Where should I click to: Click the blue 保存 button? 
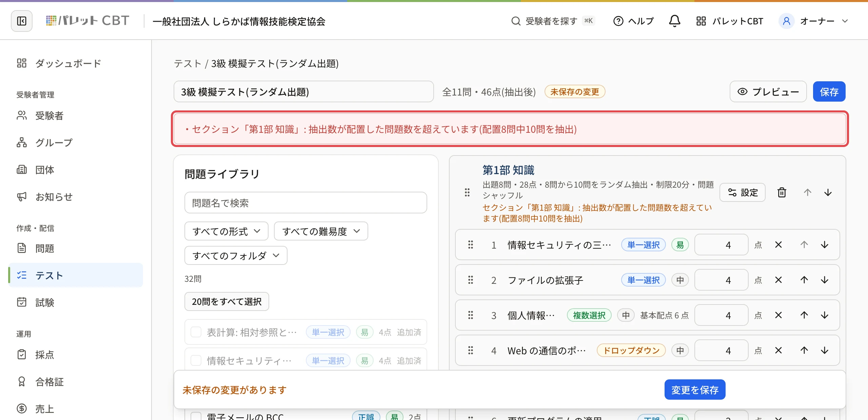(x=829, y=91)
